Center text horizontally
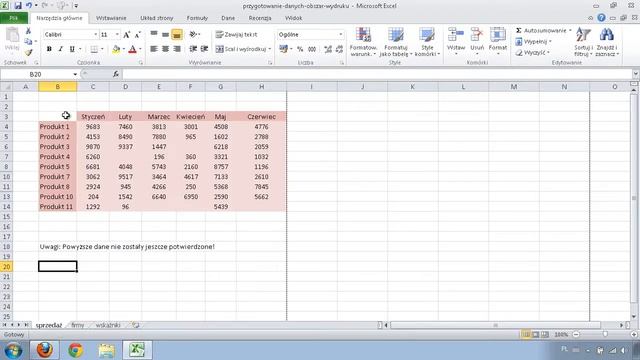Viewport: 640px width, 360px height. (165, 49)
